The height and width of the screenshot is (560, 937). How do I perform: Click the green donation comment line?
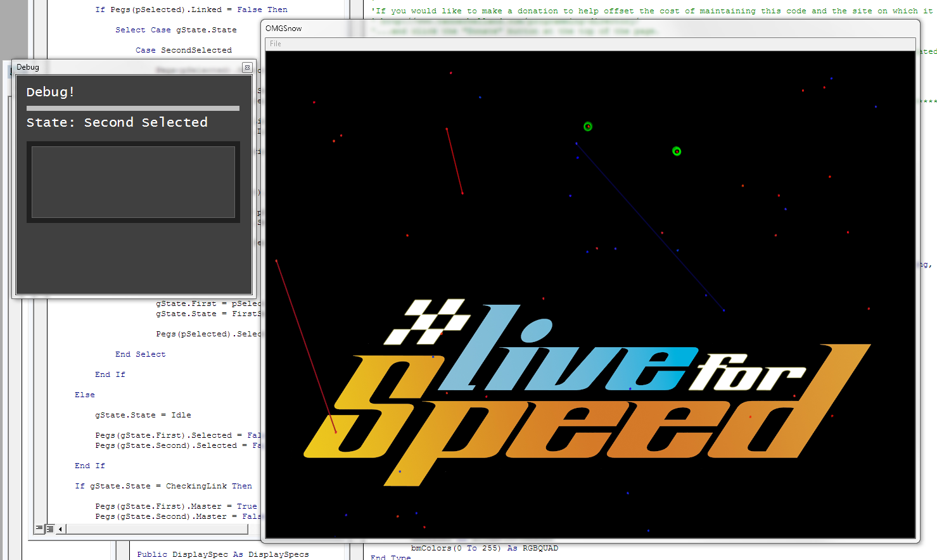651,11
